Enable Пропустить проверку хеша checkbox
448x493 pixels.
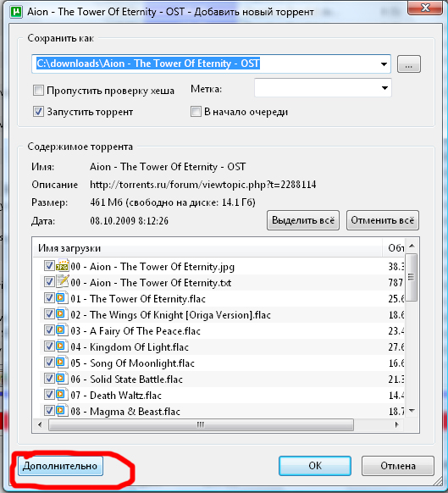(x=38, y=91)
